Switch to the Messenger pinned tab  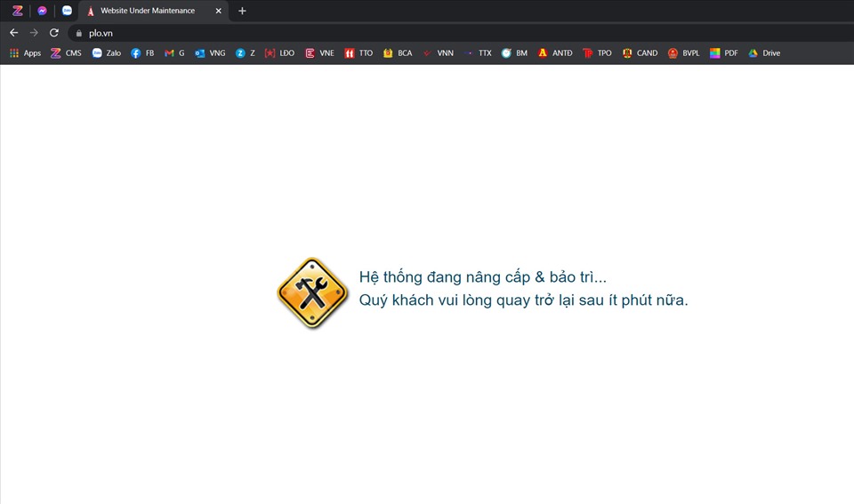(x=42, y=11)
